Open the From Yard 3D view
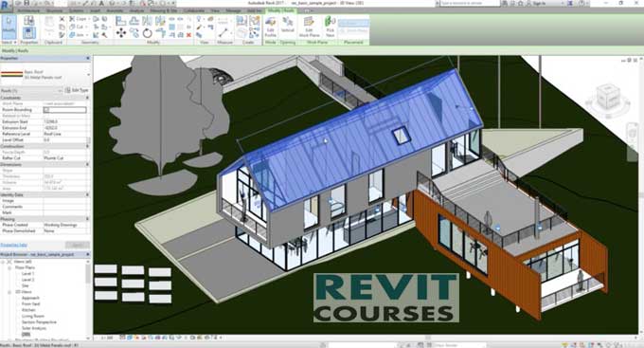The width and height of the screenshot is (644, 348). [x=31, y=304]
